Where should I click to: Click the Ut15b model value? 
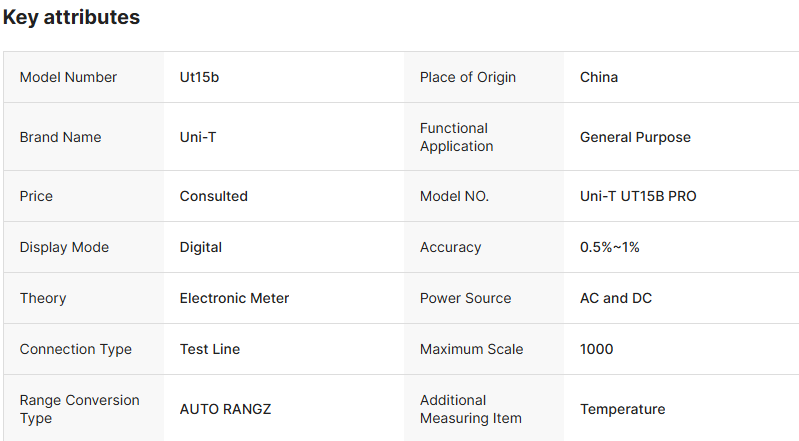(x=199, y=77)
